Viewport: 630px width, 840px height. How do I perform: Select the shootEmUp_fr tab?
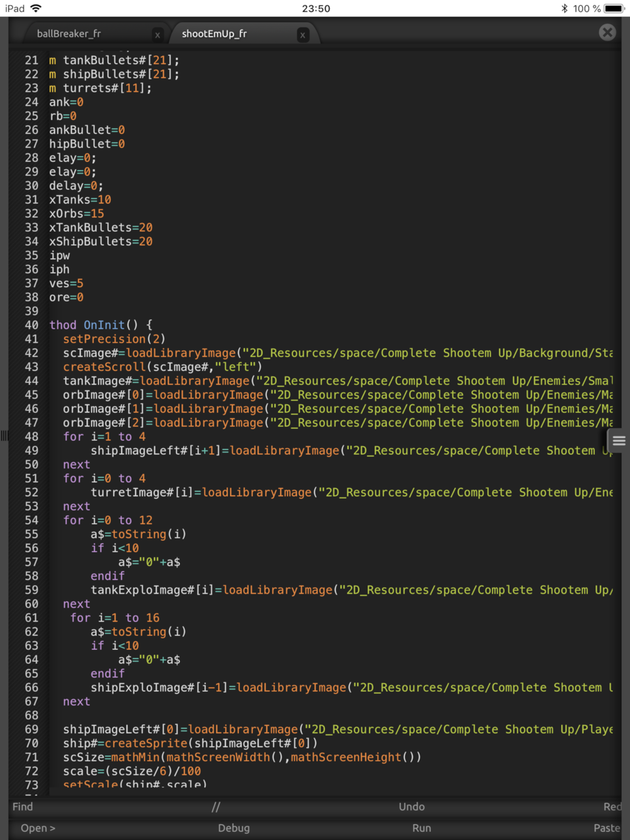pos(214,34)
